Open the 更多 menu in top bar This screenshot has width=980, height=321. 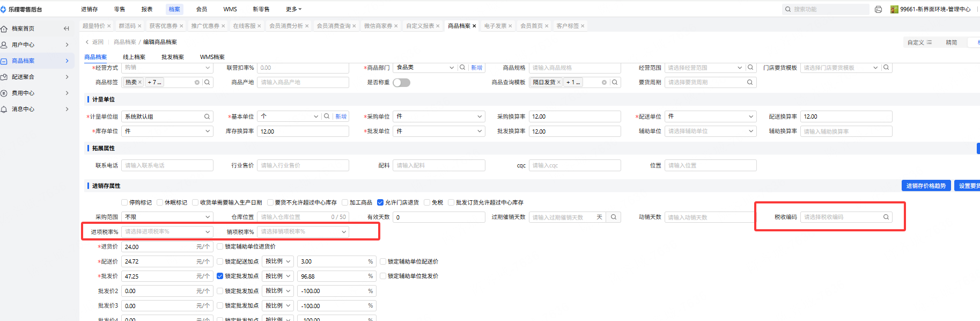point(294,9)
